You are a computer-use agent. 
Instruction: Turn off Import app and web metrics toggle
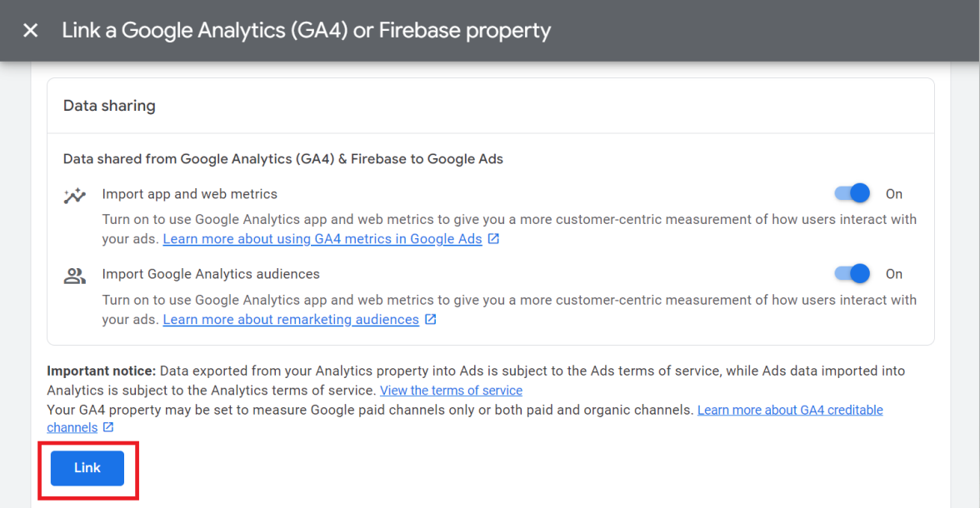[852, 193]
